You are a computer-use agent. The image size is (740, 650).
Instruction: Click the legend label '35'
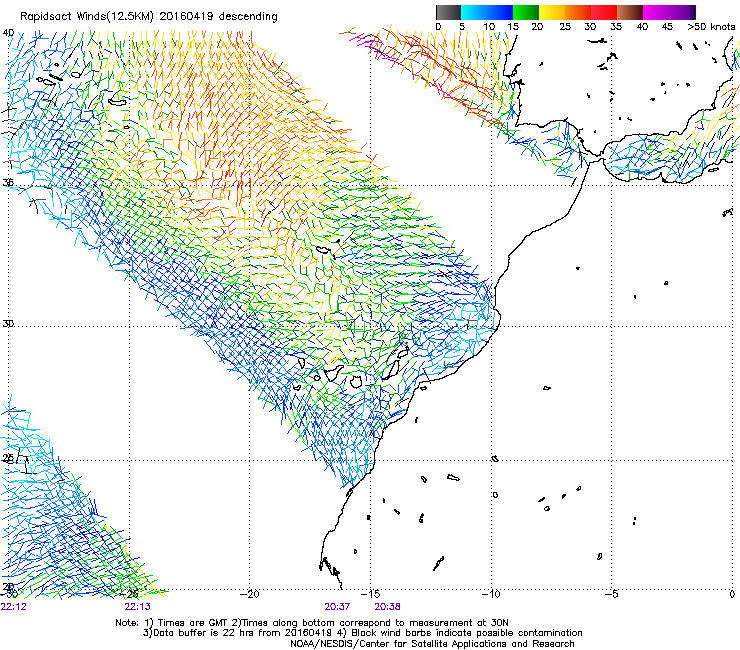(616, 27)
